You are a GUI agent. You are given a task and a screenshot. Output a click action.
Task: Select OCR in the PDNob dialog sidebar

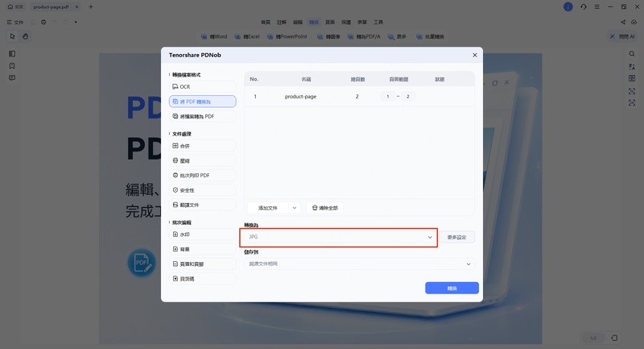coord(203,87)
